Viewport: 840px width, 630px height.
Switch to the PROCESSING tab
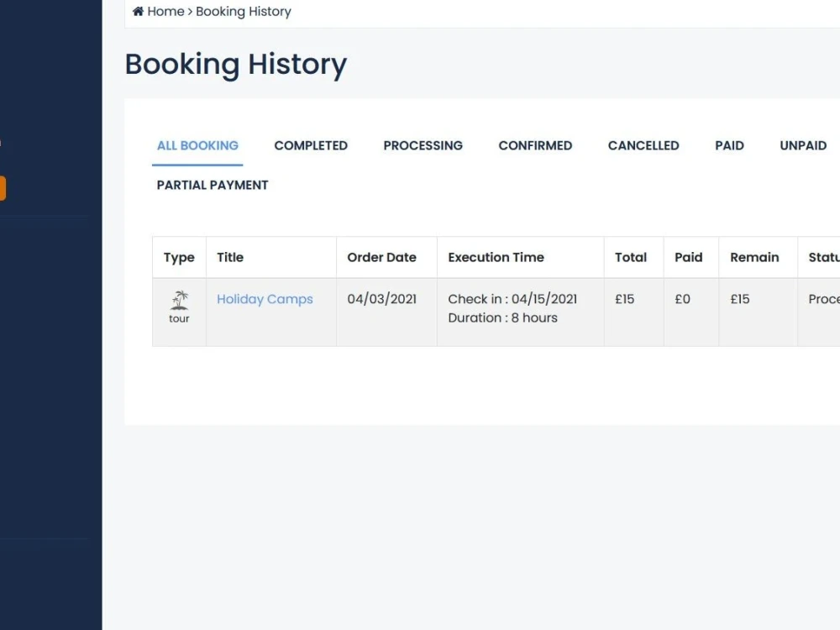coord(423,145)
